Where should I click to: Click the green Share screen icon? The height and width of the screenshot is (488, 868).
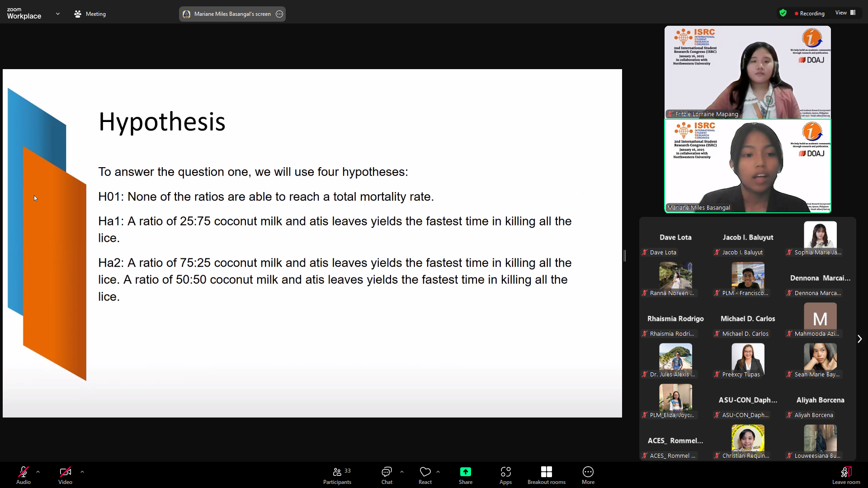(x=465, y=472)
